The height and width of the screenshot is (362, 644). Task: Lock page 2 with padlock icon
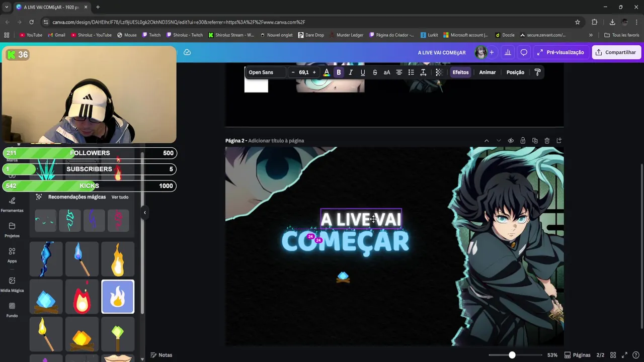point(523,141)
